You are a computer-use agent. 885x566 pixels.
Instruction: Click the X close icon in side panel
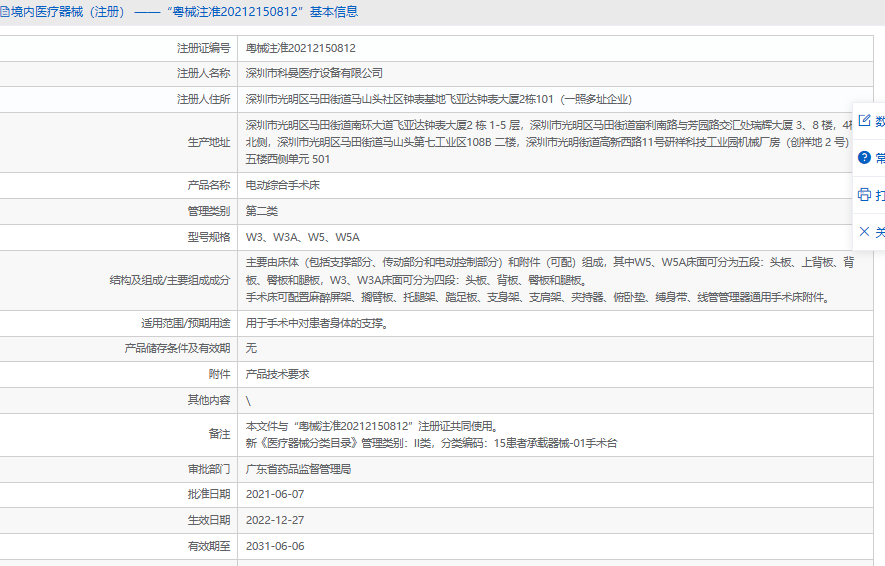(864, 231)
